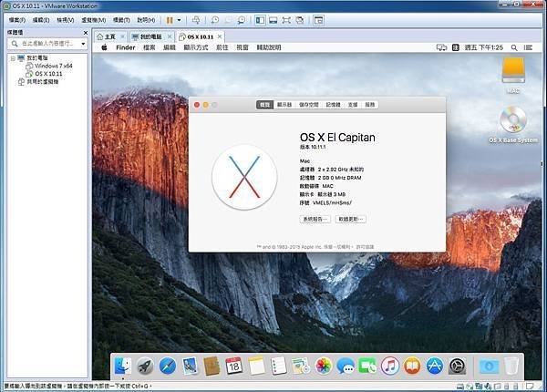Click the Finder icon in the Dock
Viewport: 547px width, 392px height.
[123, 366]
